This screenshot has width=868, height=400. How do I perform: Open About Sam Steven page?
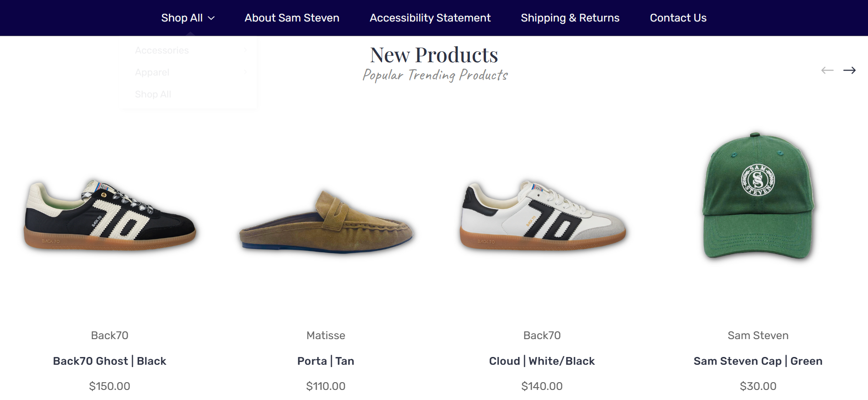click(x=292, y=18)
